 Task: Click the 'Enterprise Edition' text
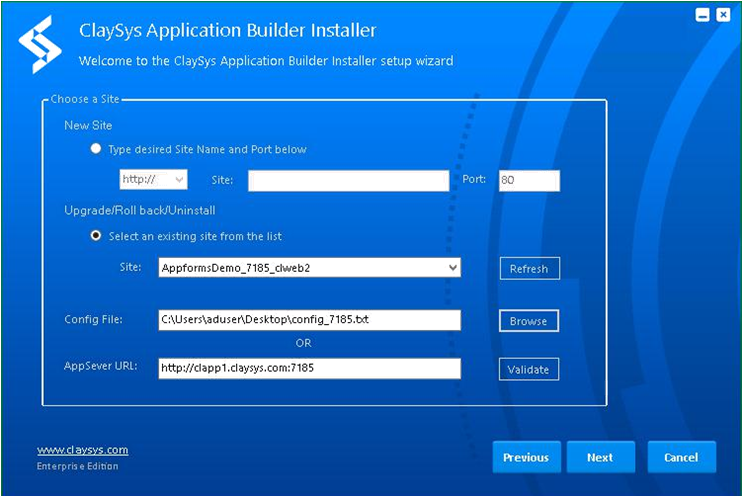pos(77,466)
